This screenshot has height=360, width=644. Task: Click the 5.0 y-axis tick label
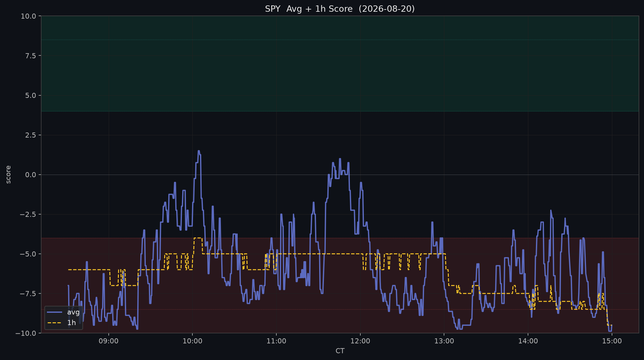click(31, 95)
